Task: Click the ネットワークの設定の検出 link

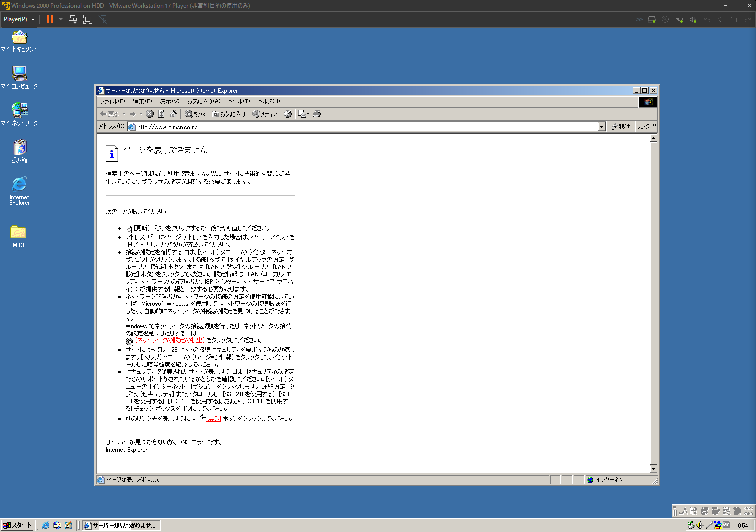Action: (170, 340)
